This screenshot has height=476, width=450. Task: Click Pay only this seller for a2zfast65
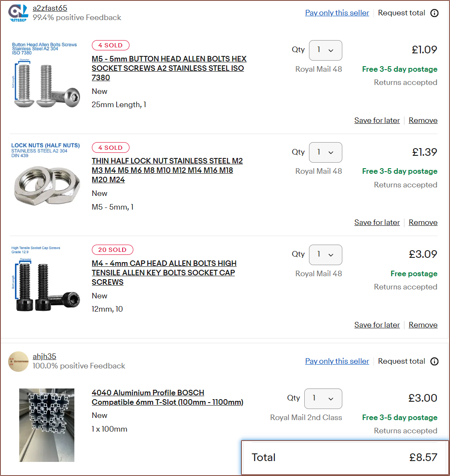[x=337, y=13]
